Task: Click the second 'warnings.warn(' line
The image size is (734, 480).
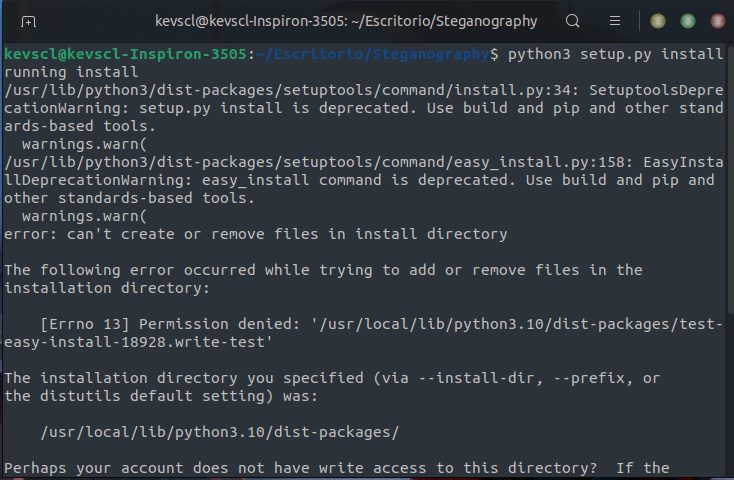Action: click(x=84, y=216)
